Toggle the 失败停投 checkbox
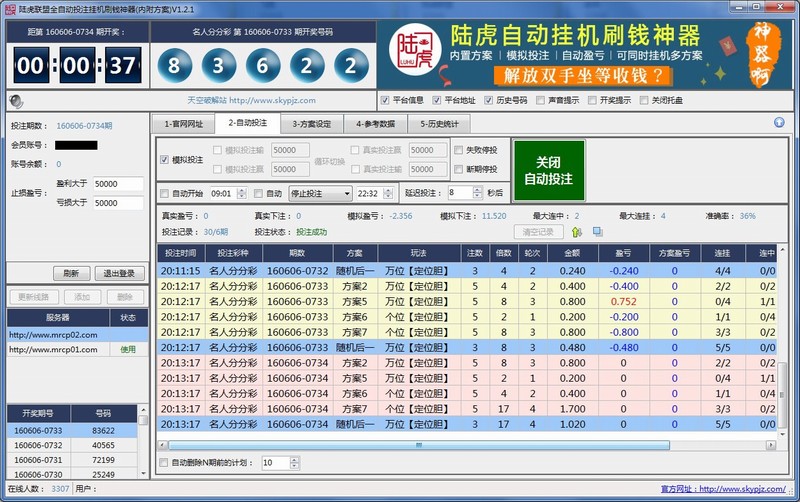Image resolution: width=800 pixels, height=502 pixels. [x=460, y=150]
